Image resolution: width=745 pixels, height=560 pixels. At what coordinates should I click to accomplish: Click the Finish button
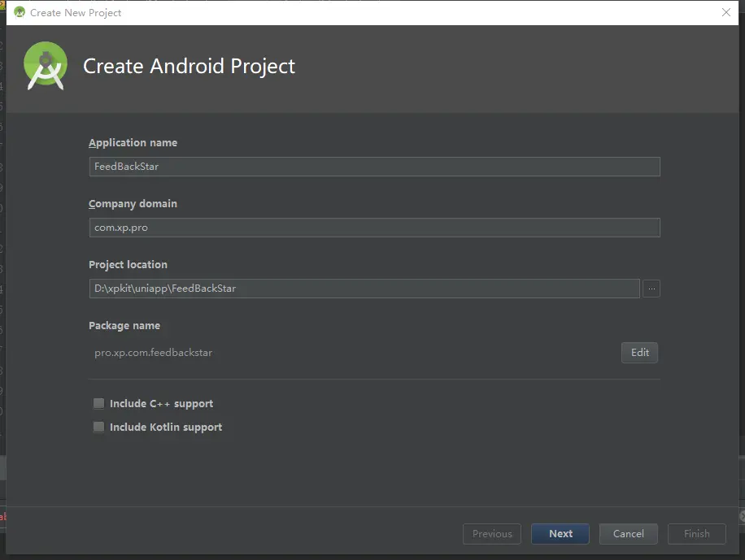pyautogui.click(x=696, y=534)
